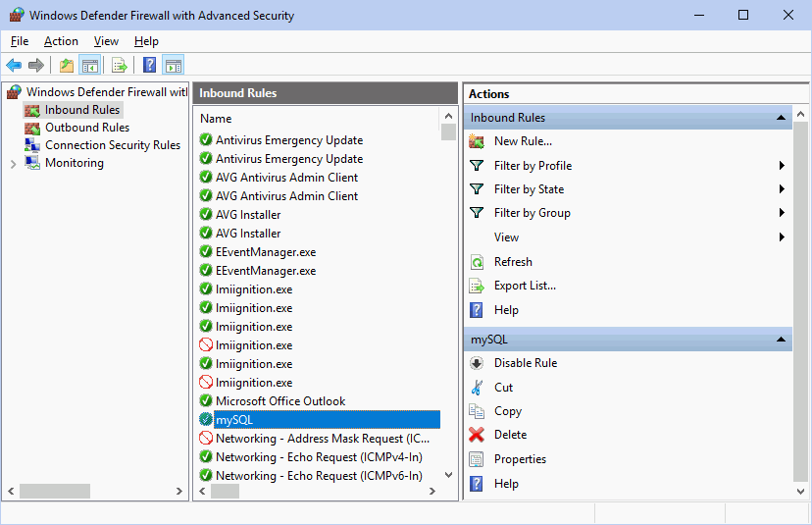This screenshot has height=525, width=812.
Task: Click Export List... action link
Action: tap(525, 286)
